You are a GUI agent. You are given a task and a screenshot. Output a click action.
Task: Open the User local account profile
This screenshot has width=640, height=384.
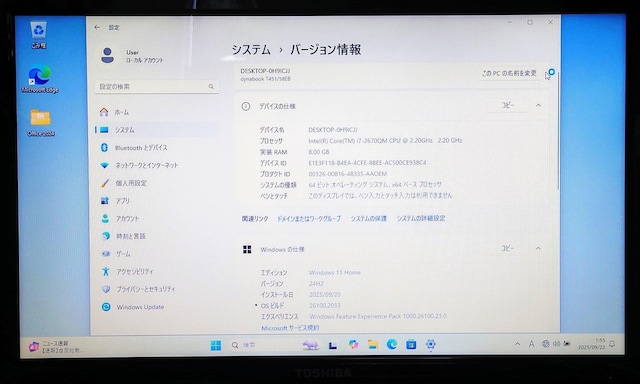132,56
